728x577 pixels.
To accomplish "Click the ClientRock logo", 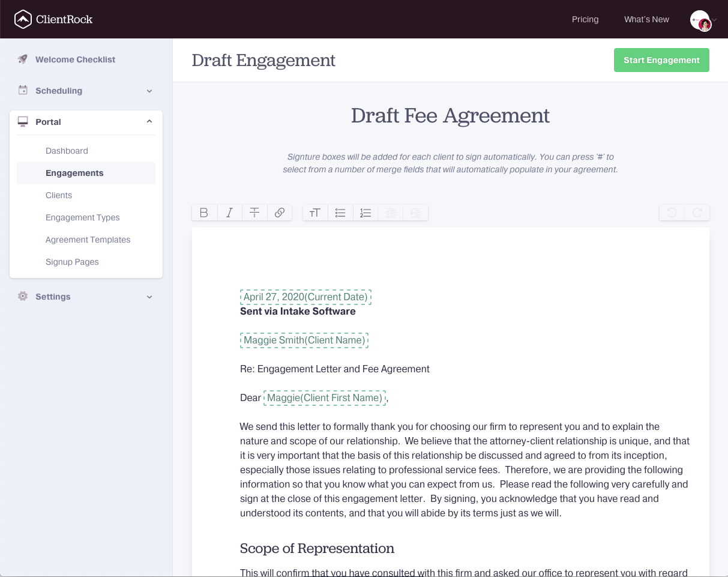I will click(x=53, y=19).
